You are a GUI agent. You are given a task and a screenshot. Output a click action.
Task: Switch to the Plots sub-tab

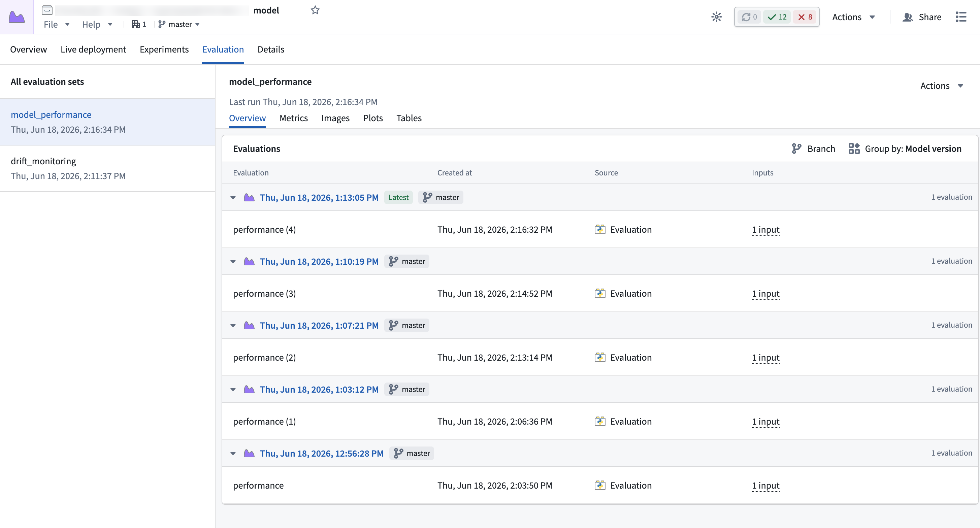pyautogui.click(x=373, y=118)
